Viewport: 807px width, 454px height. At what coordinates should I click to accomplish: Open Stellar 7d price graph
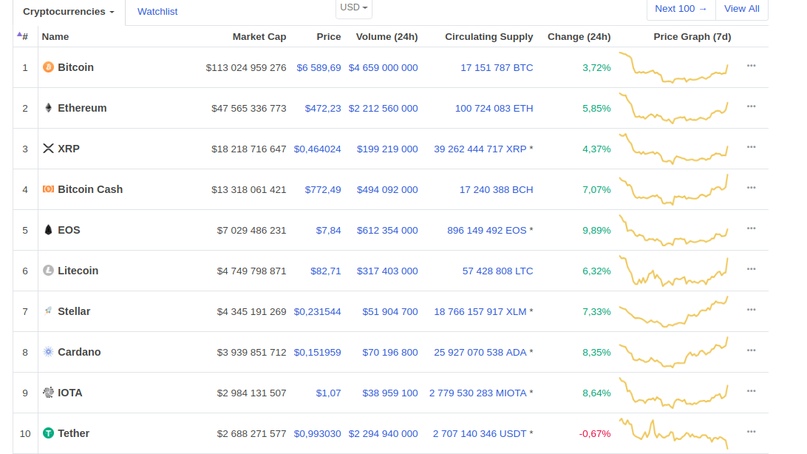[673, 311]
